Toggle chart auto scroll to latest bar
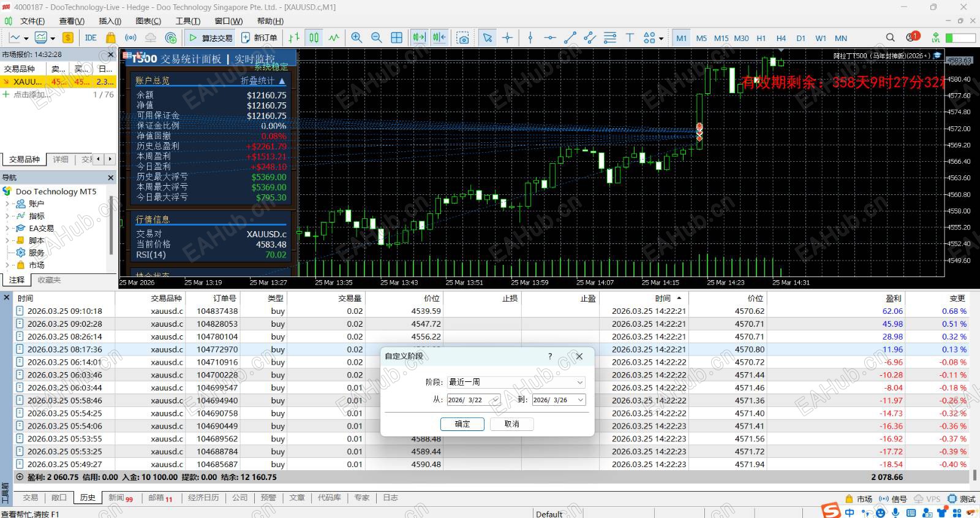The image size is (980, 518). pyautogui.click(x=419, y=38)
